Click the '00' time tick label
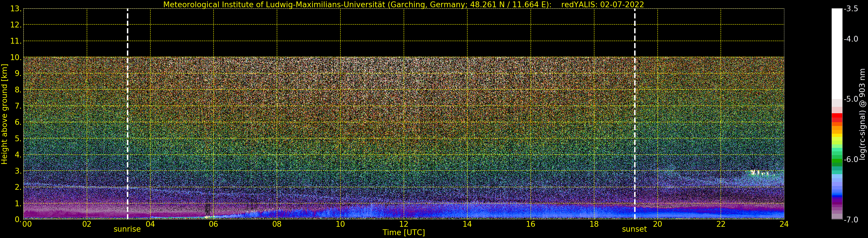 click(27, 224)
